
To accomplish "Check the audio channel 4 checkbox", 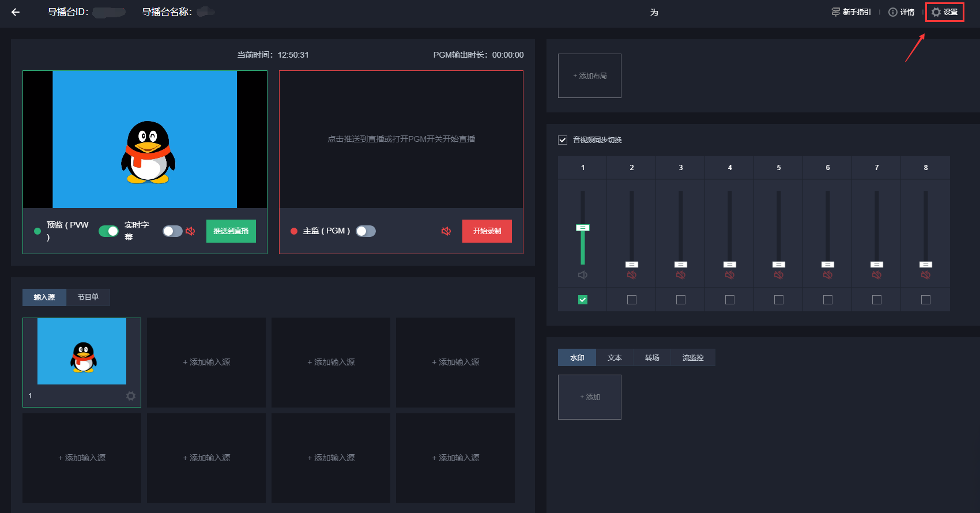I will point(730,300).
